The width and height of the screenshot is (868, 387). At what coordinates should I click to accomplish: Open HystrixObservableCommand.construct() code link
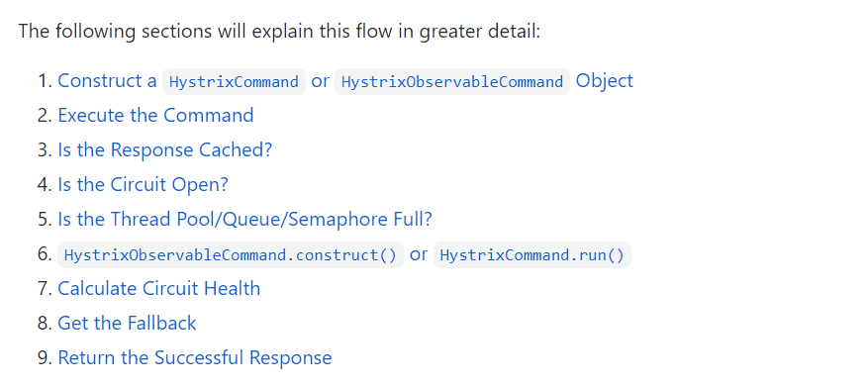coord(231,254)
